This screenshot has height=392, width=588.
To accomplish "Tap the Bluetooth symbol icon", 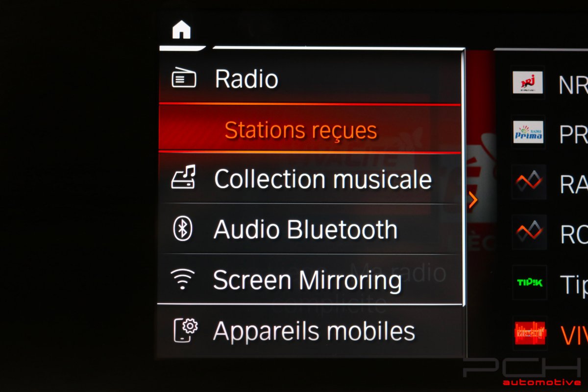I will point(183,229).
